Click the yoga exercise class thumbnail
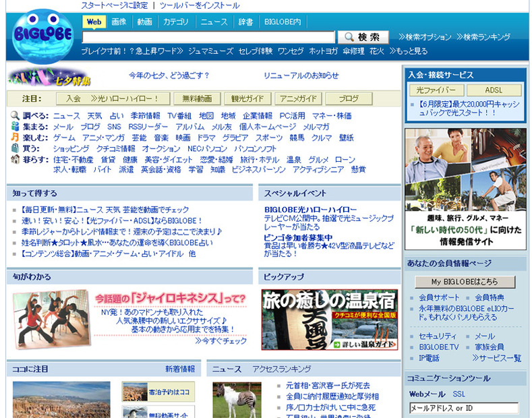Viewport: 532px width, 418px height. pos(52,320)
